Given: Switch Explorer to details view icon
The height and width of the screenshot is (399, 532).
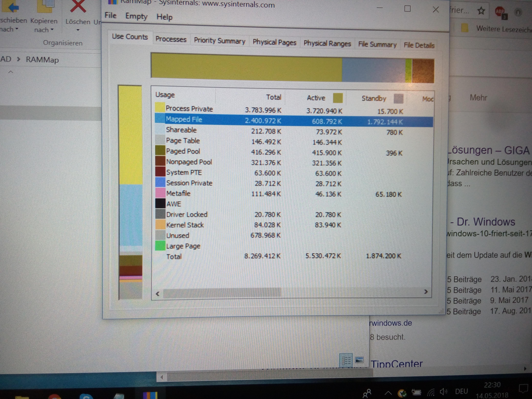Looking at the screenshot, I should click(346, 360).
